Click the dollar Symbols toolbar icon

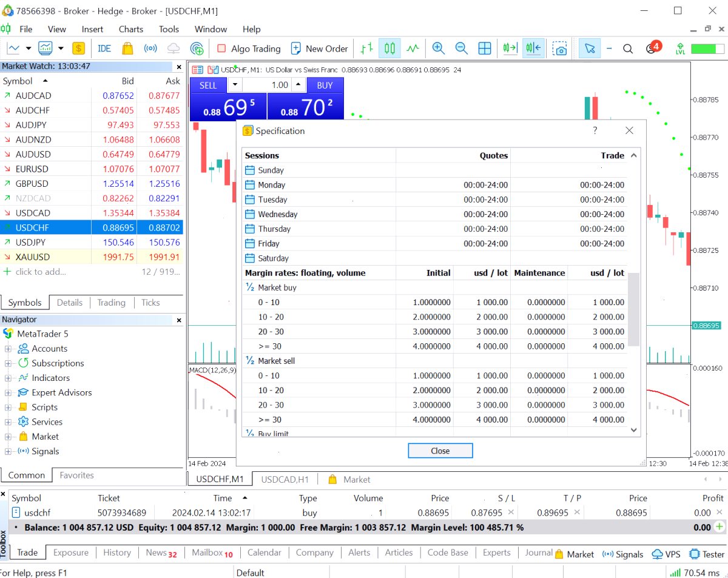click(78, 49)
